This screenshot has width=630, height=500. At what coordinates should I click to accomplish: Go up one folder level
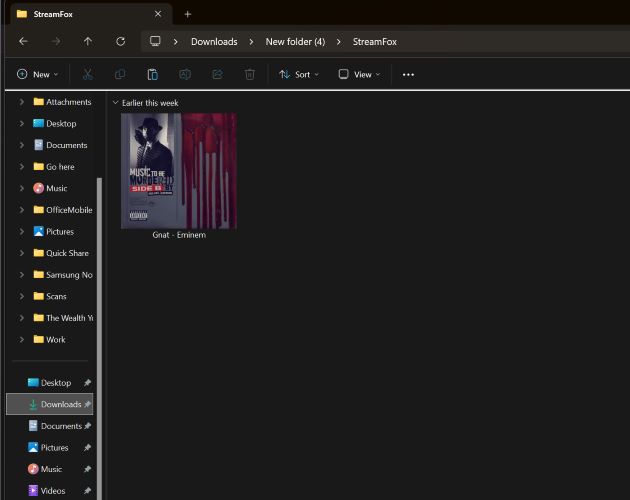88,41
